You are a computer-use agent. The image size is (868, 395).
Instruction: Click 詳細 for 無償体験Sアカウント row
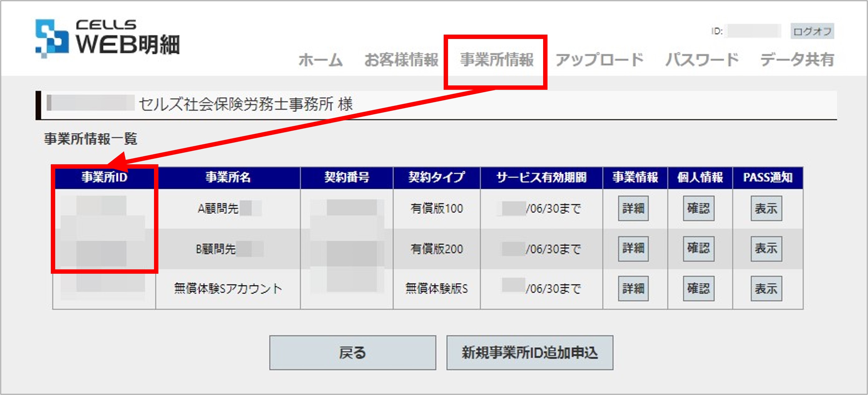(633, 289)
